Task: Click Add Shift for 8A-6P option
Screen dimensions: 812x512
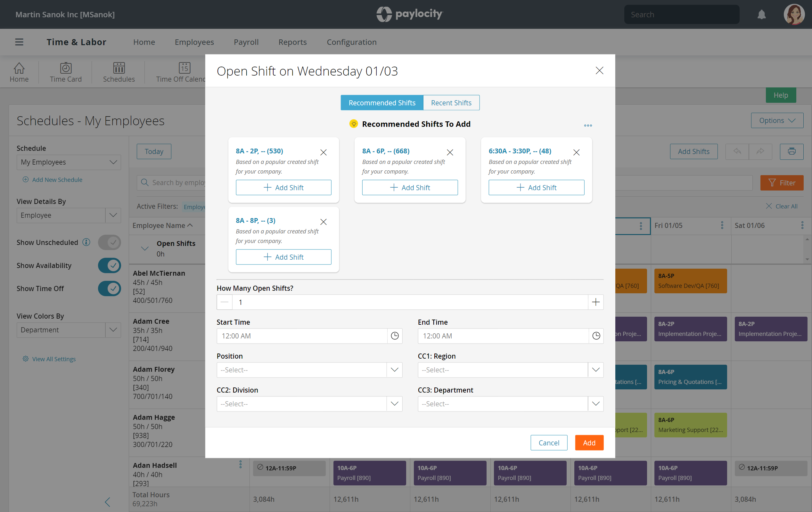Action: [410, 187]
